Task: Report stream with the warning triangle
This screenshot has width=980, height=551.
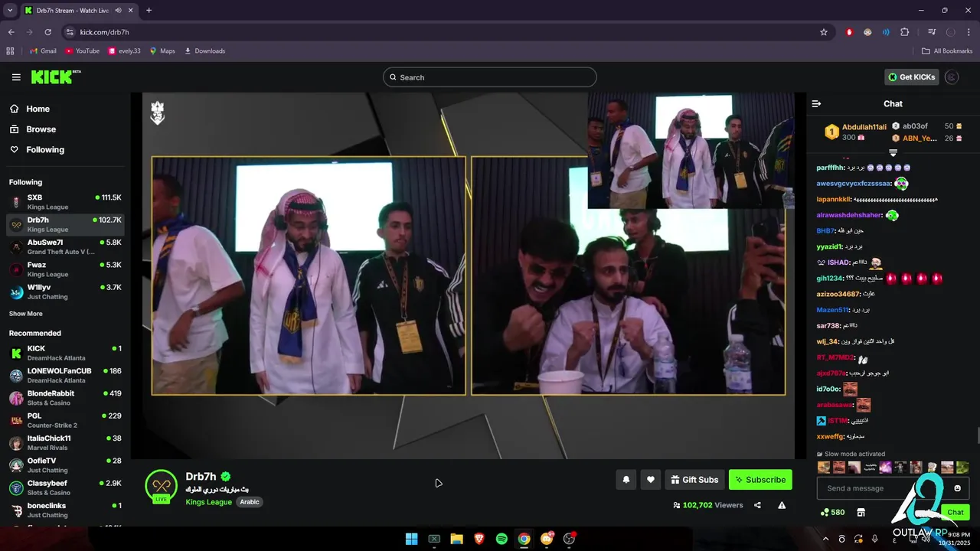Action: [782, 505]
